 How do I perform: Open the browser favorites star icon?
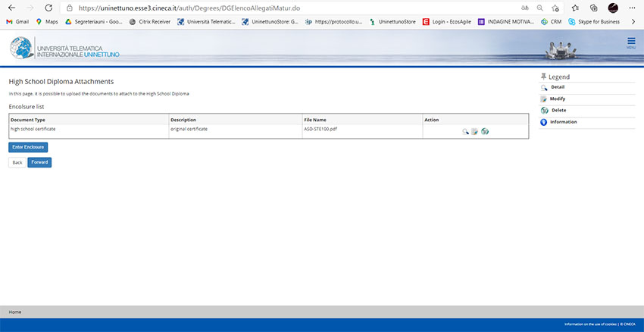556,8
